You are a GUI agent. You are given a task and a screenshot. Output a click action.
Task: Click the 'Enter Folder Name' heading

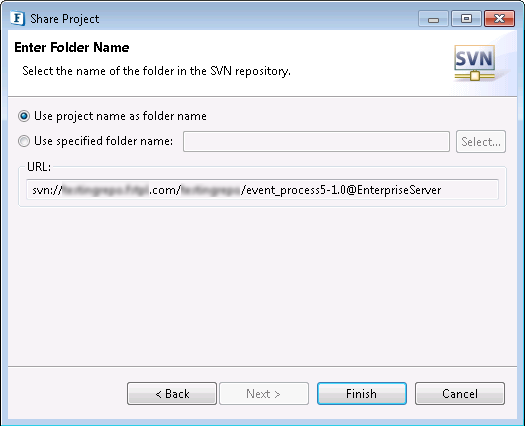click(72, 47)
